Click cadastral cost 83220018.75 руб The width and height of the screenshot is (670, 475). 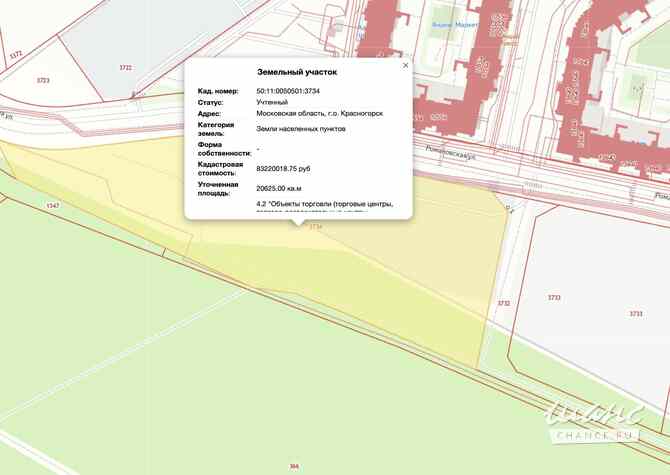283,169
